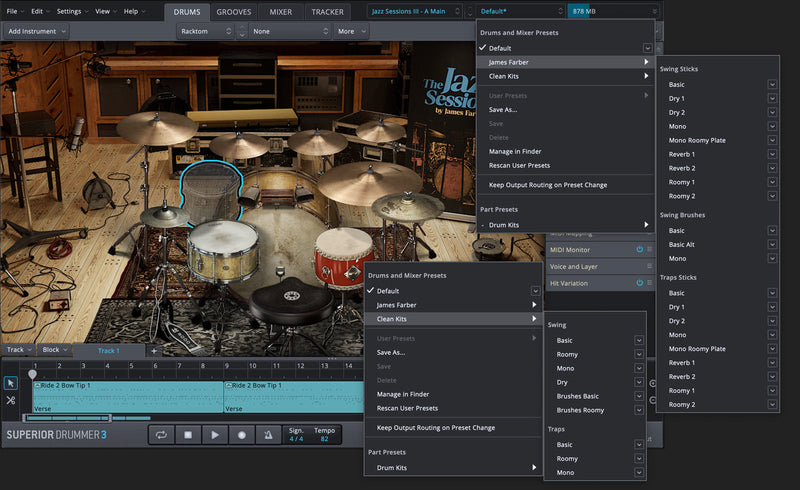Screen dimensions: 800x490
Task: Toggle Keep Output Routing in the menu with James Farber highlighted
Action: point(548,185)
